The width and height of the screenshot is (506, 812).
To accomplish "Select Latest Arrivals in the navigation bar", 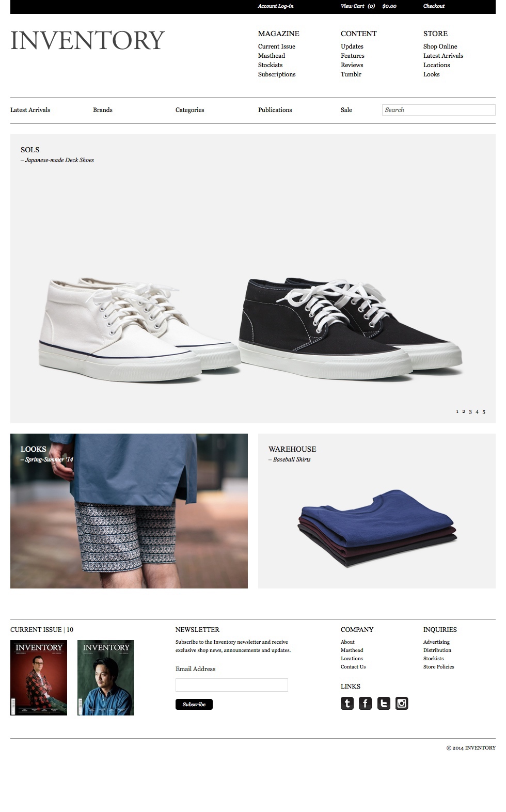I will (30, 110).
